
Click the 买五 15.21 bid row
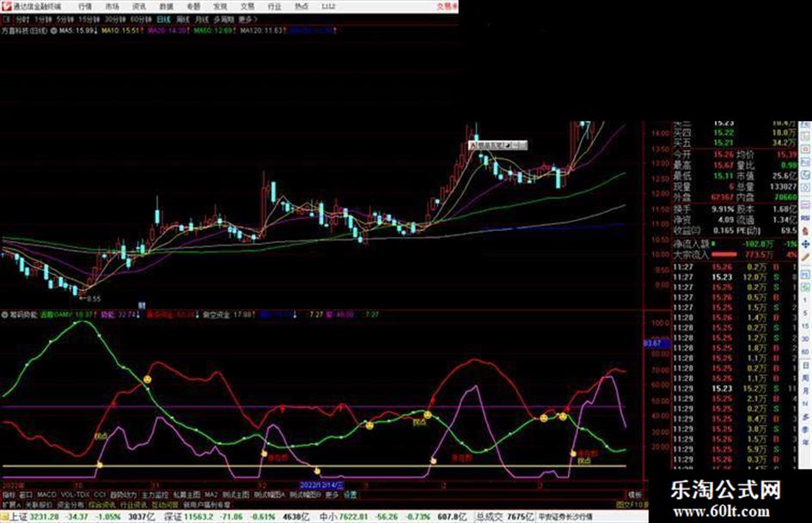(x=735, y=143)
